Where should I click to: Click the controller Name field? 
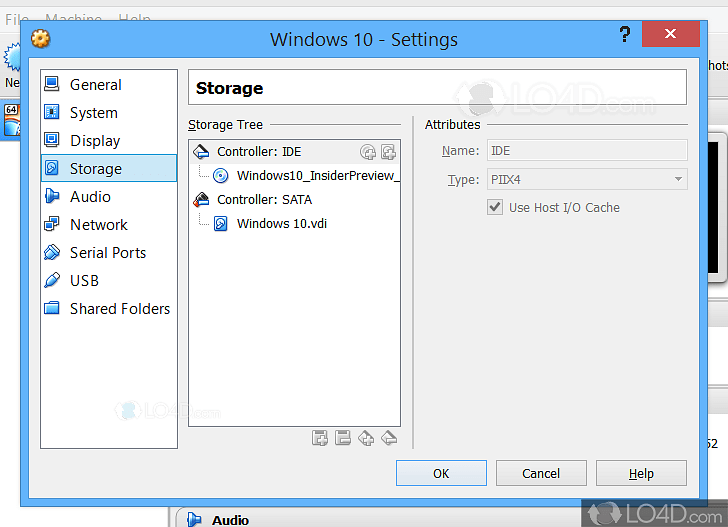(x=587, y=151)
